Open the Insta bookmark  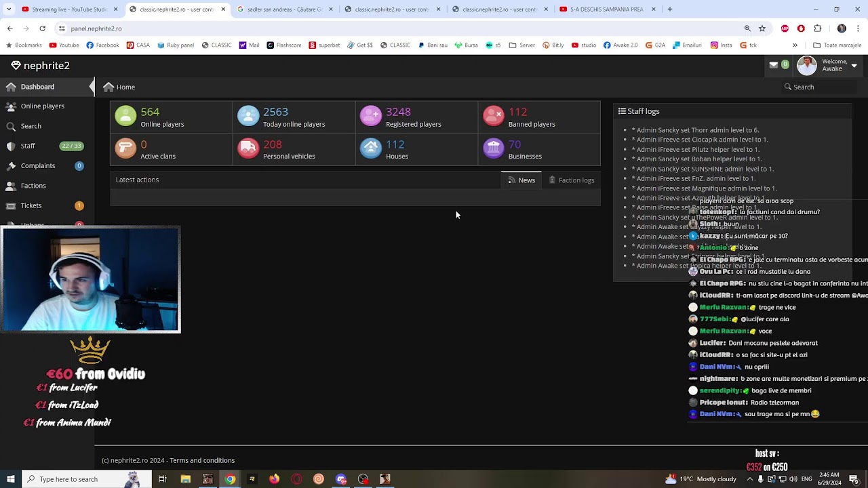pyautogui.click(x=722, y=45)
